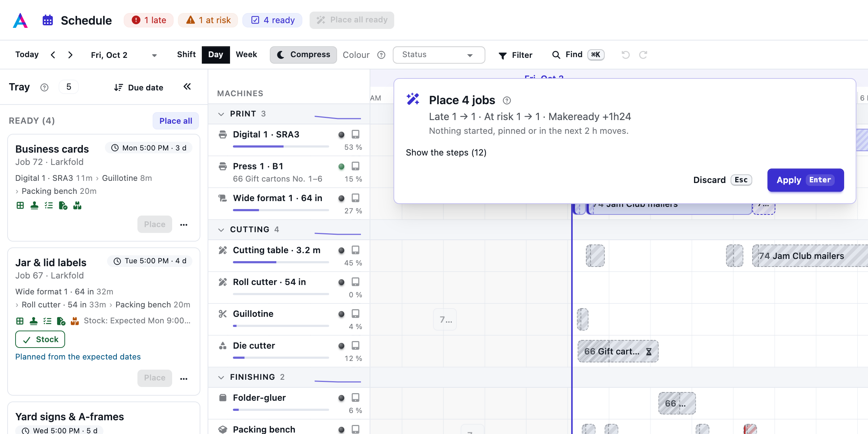Screen dimensions: 868x434
Task: Go to next day arrow
Action: pyautogui.click(x=71, y=55)
